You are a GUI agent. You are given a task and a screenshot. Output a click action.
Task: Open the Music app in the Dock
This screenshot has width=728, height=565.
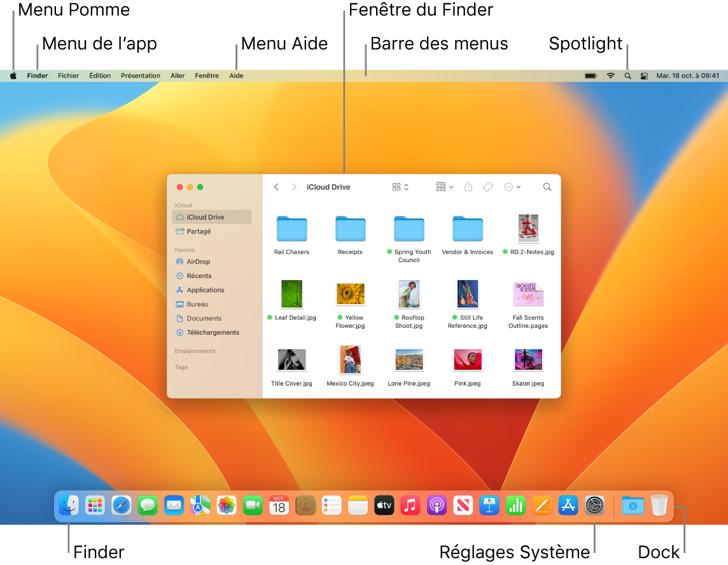410,505
